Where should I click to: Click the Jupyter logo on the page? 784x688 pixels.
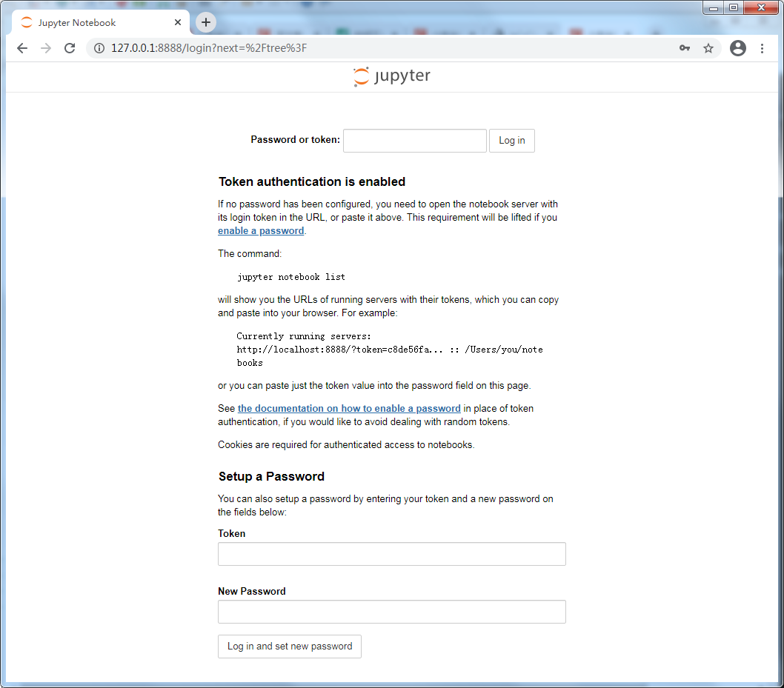(x=391, y=76)
